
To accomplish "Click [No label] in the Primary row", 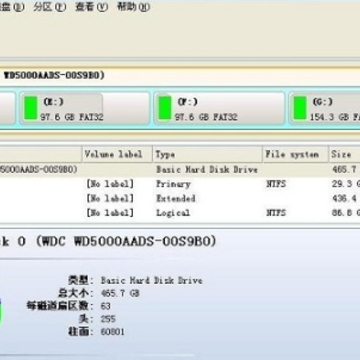I will (110, 184).
